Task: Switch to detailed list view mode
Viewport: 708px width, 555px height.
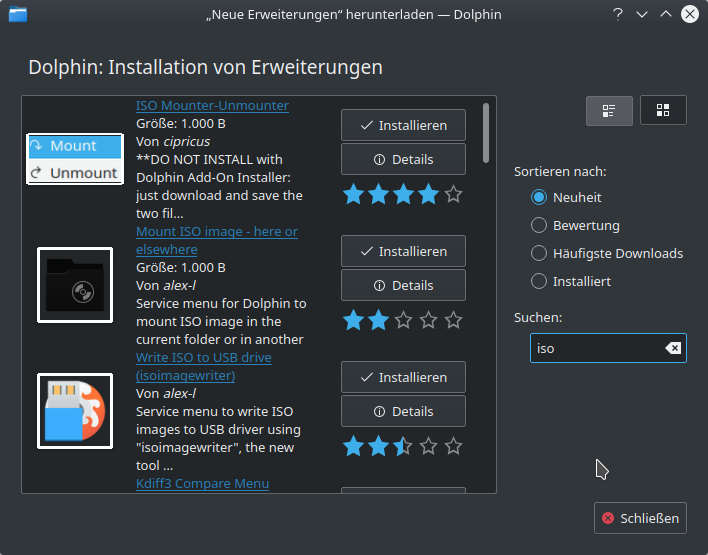Action: (608, 110)
